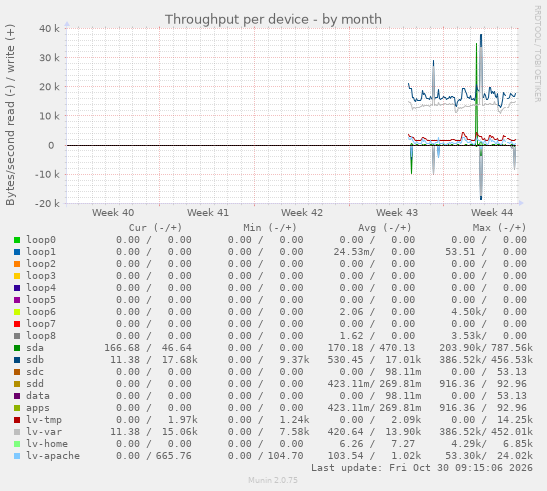
Task: Click the sdc brown color swatch
Action: pyautogui.click(x=17, y=372)
